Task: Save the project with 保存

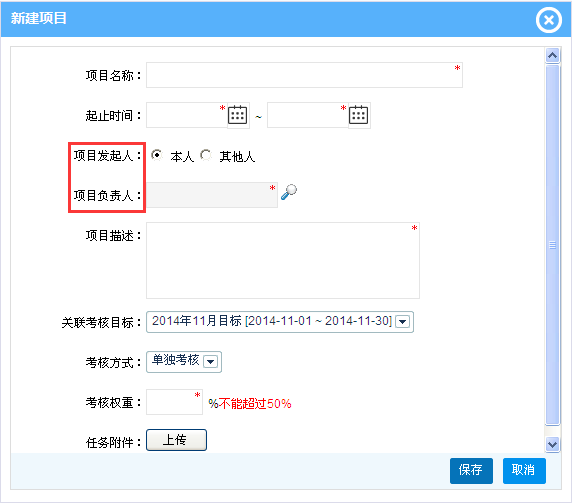Action: pyautogui.click(x=471, y=471)
